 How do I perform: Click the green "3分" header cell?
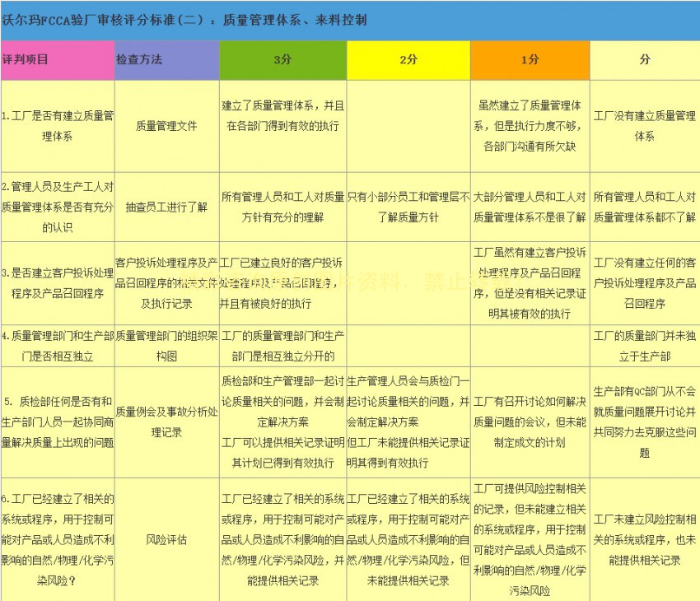click(x=283, y=60)
